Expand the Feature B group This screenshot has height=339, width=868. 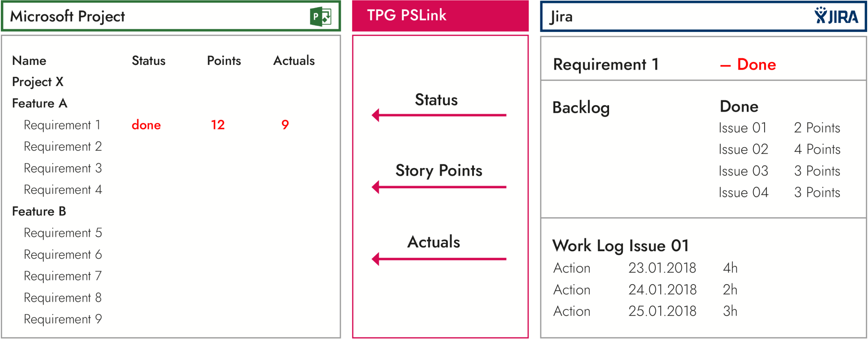pyautogui.click(x=39, y=211)
